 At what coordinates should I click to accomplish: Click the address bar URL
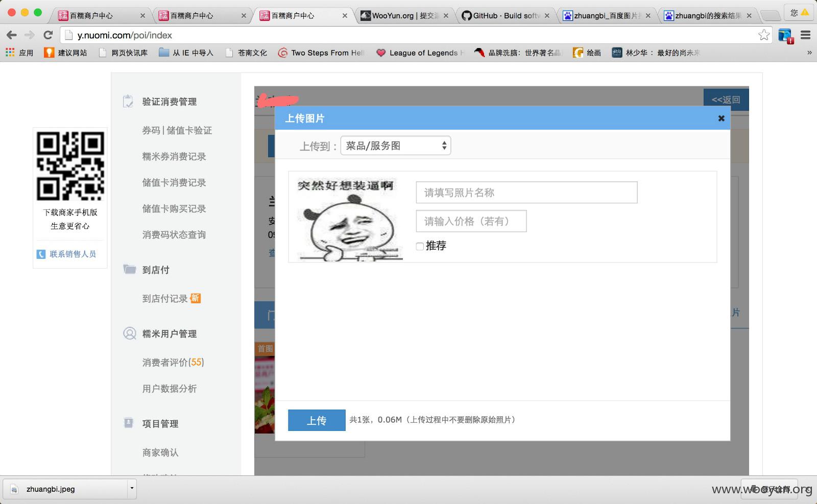coord(125,35)
